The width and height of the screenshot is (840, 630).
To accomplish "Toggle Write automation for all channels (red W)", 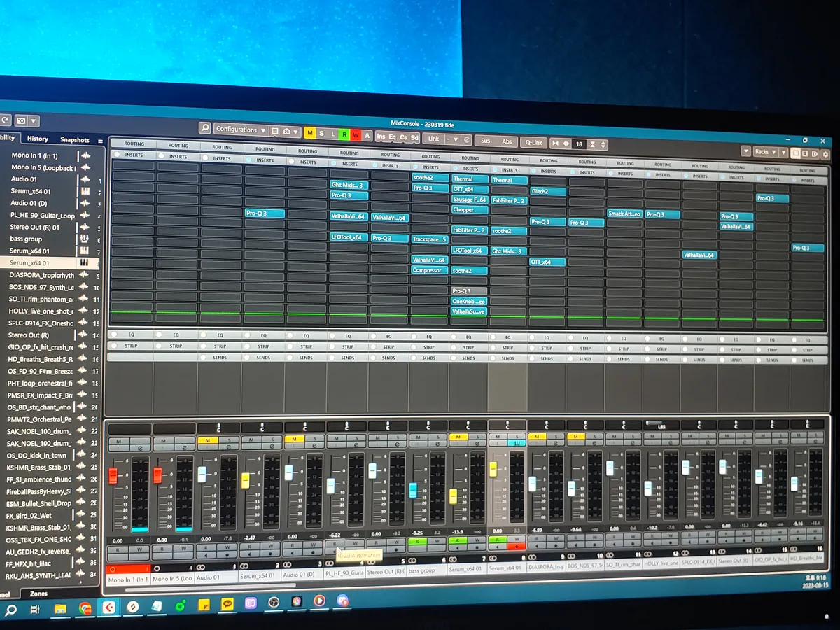I will [x=356, y=134].
